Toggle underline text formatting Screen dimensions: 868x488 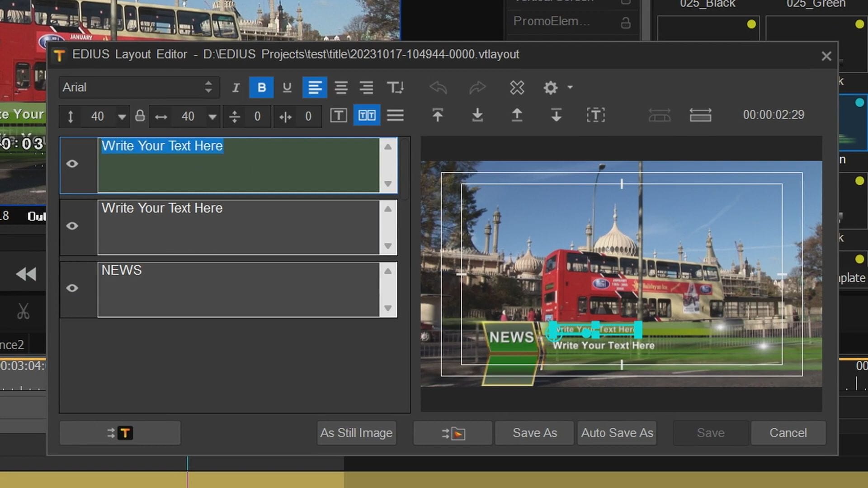click(x=287, y=88)
